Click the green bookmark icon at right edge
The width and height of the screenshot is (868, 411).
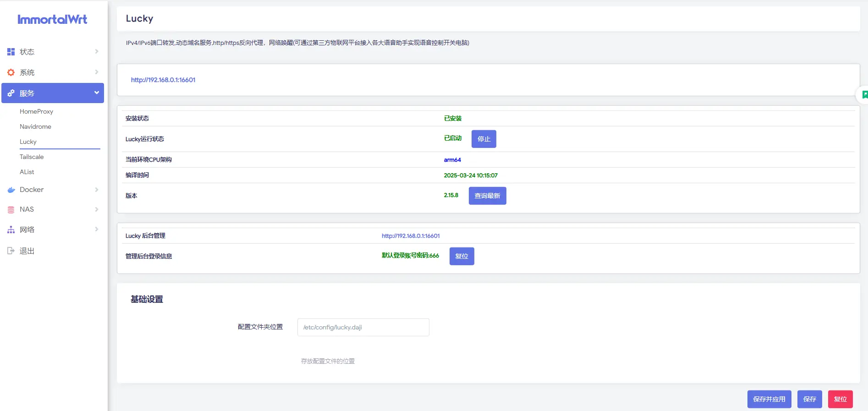[864, 95]
